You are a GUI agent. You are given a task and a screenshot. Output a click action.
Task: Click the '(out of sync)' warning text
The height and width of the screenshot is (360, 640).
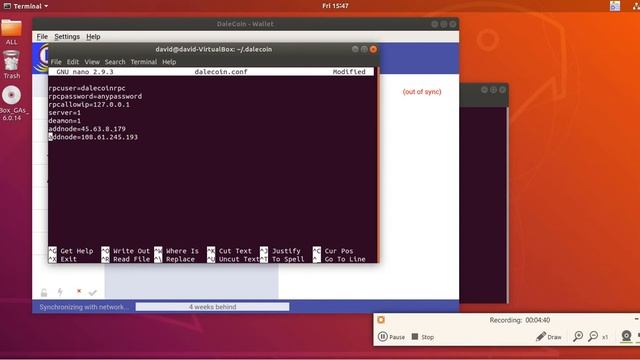click(422, 92)
